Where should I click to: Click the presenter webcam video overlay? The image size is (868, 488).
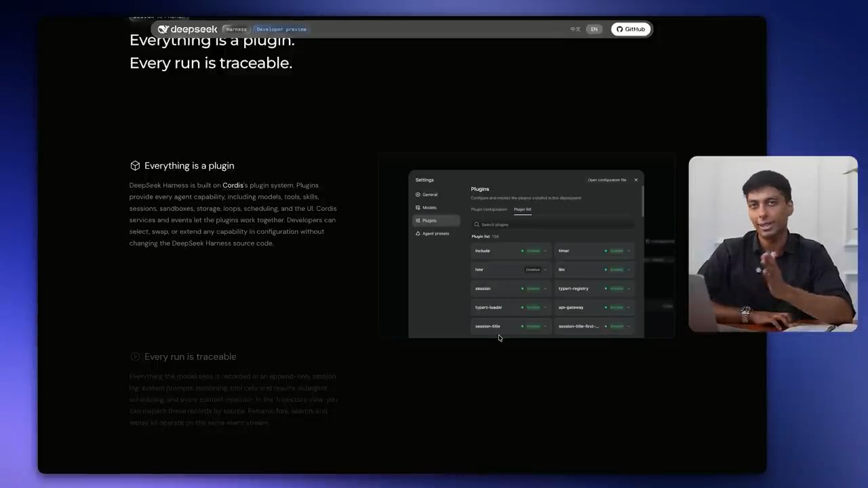point(773,244)
